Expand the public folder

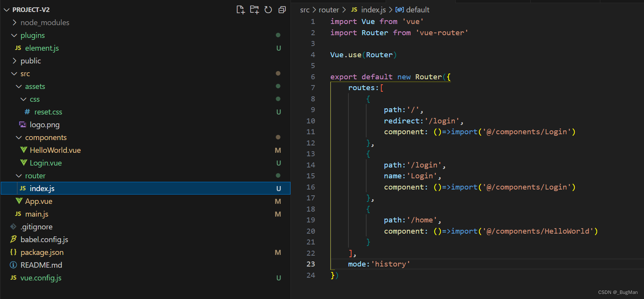14,61
